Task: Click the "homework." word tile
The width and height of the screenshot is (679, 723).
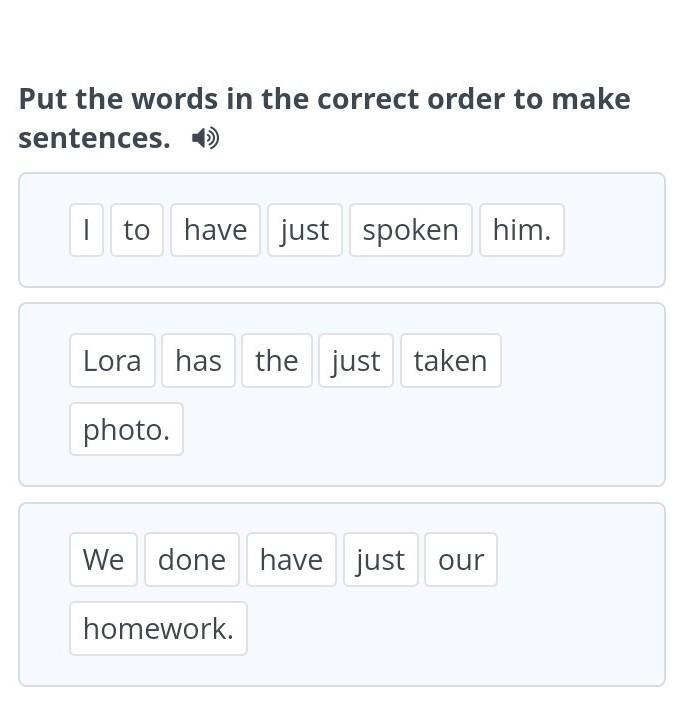Action: pyautogui.click(x=158, y=629)
